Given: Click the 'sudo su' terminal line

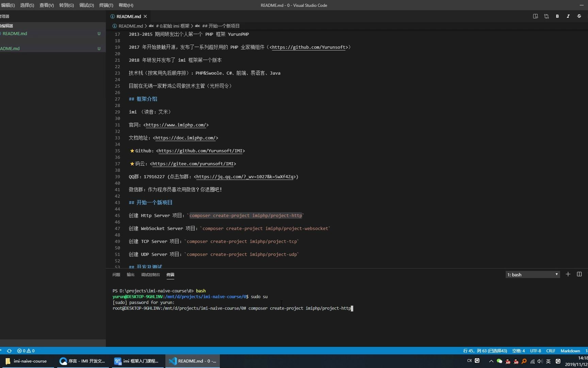Looking at the screenshot, I should [190, 297].
